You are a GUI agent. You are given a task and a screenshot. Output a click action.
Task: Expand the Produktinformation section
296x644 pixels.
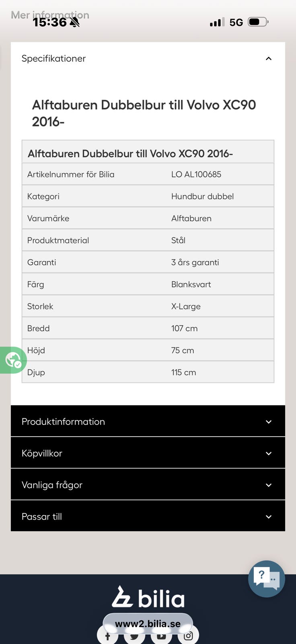[148, 421]
